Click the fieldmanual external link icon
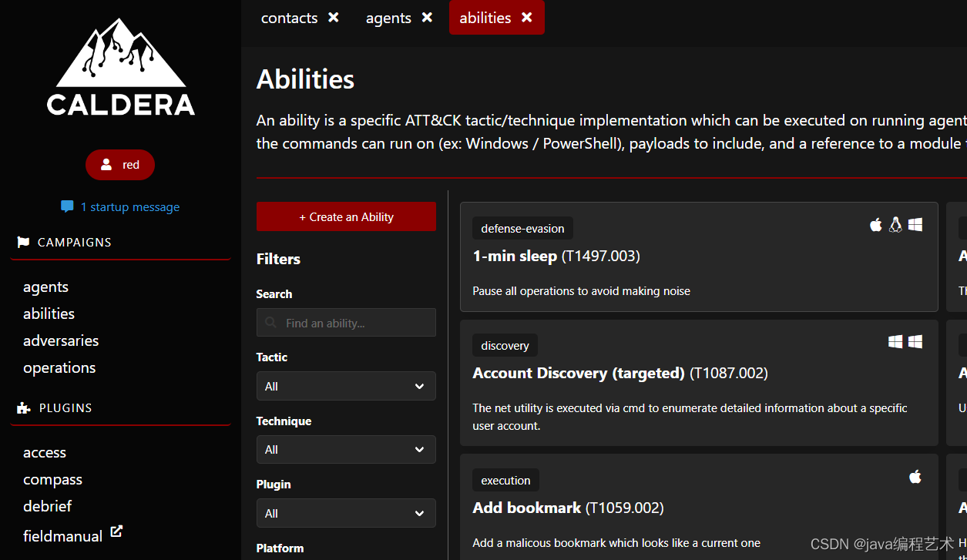The image size is (967, 560). pyautogui.click(x=116, y=531)
